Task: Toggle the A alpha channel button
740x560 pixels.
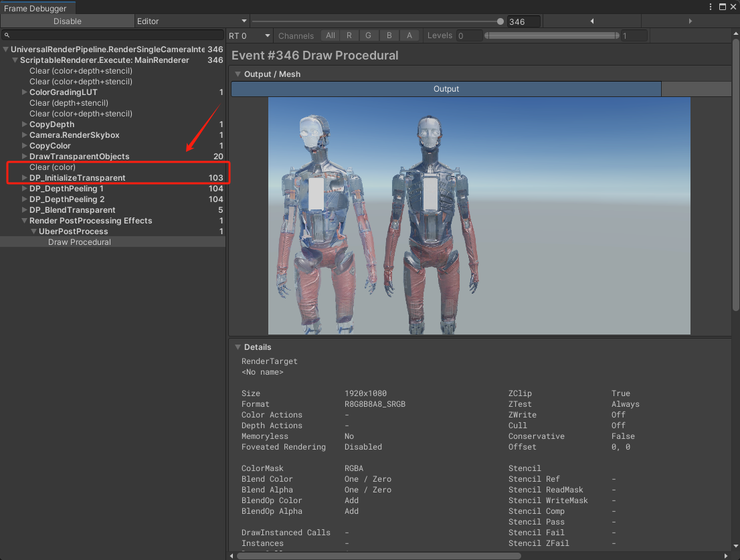Action: pyautogui.click(x=409, y=35)
